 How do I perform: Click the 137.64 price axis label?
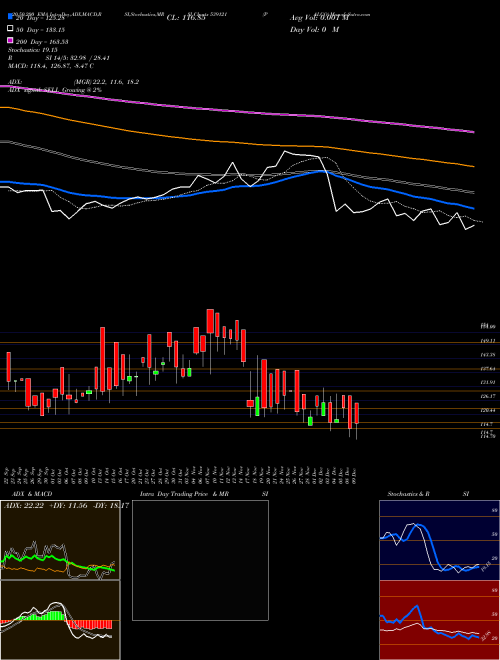pos(487,369)
